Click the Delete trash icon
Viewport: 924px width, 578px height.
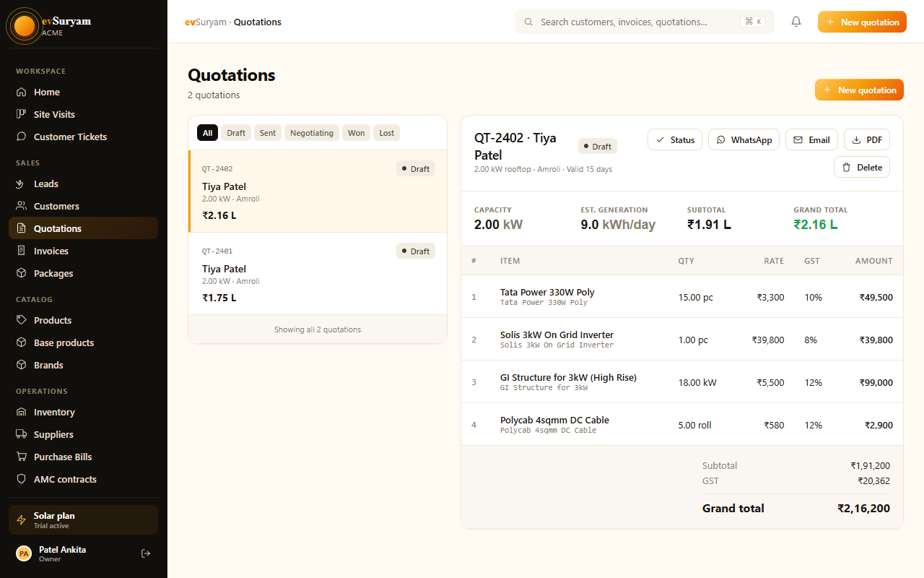coord(847,167)
